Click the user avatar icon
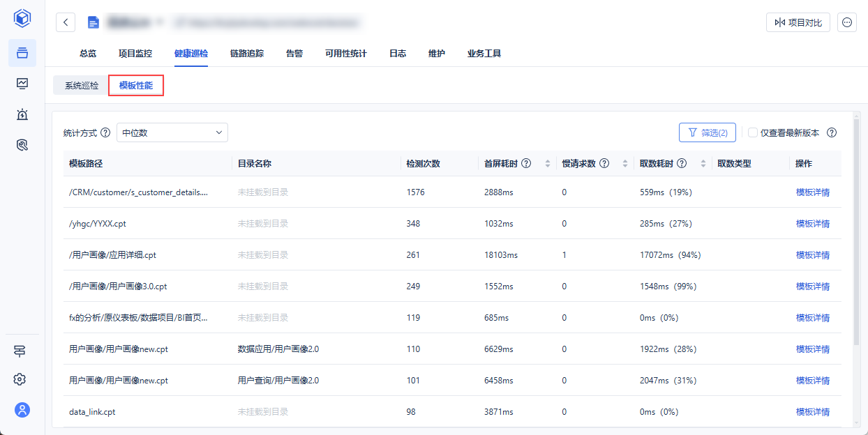The image size is (868, 435). coord(22,410)
